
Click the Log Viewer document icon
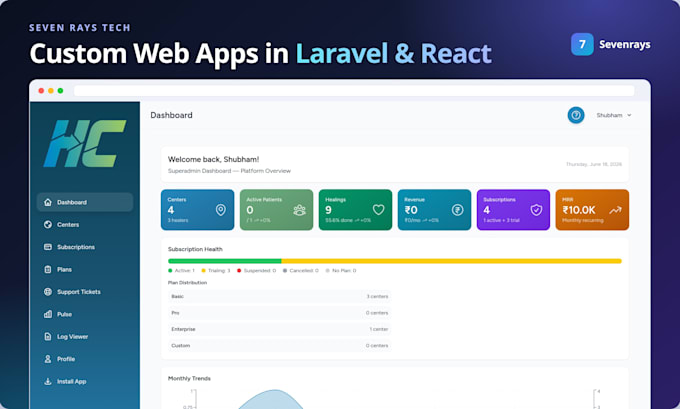[x=48, y=337]
